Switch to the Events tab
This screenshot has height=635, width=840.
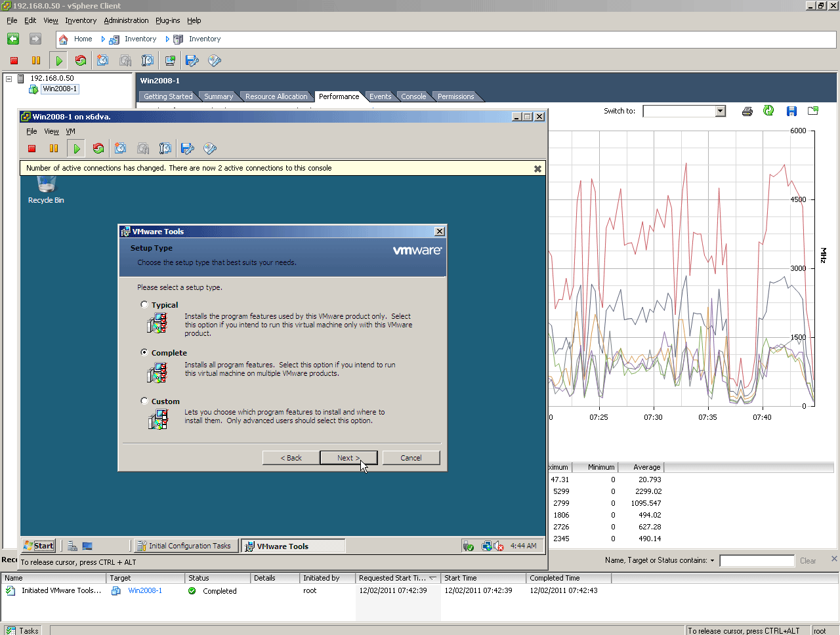pos(380,96)
